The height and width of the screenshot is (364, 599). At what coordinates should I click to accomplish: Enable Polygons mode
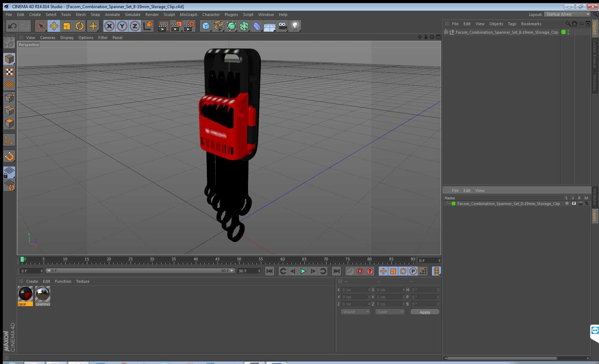click(x=9, y=123)
